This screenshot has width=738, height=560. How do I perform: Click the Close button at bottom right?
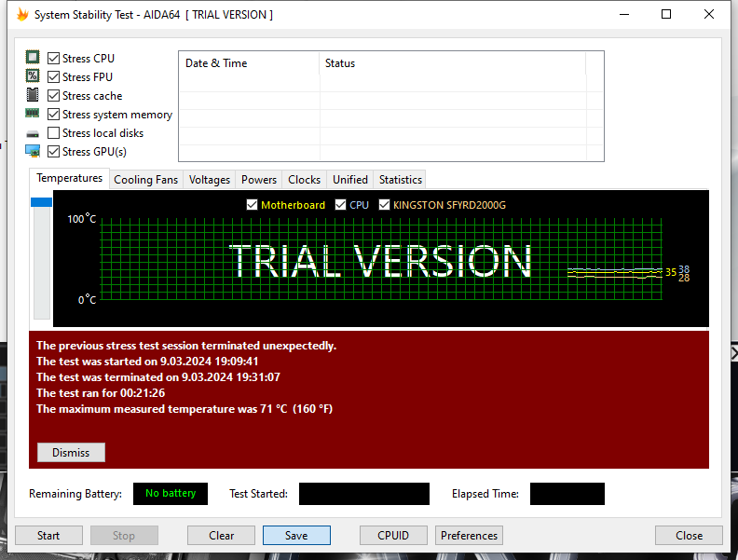point(689,536)
